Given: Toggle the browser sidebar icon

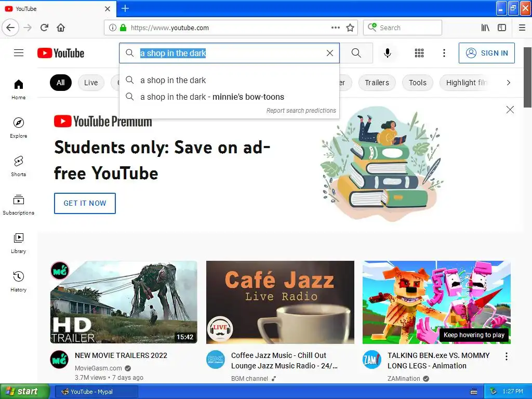Looking at the screenshot, I should click(x=502, y=28).
